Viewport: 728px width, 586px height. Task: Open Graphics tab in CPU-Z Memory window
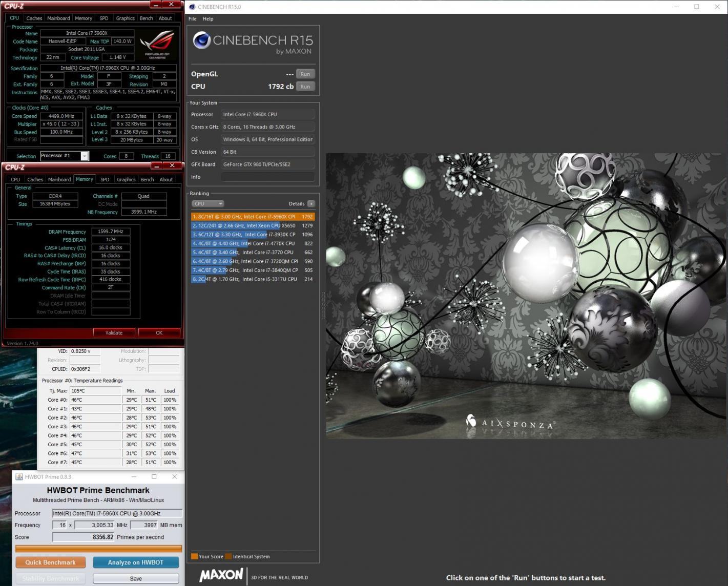(x=126, y=179)
